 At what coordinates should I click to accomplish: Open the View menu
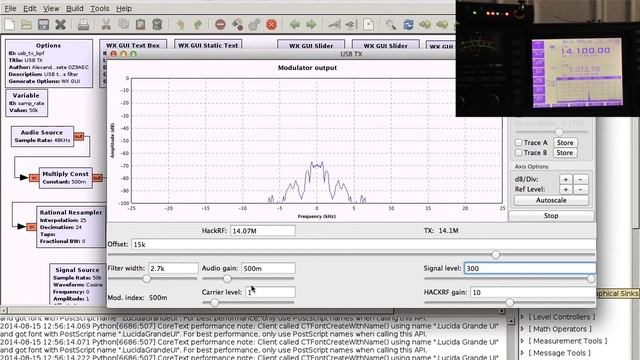(51, 8)
